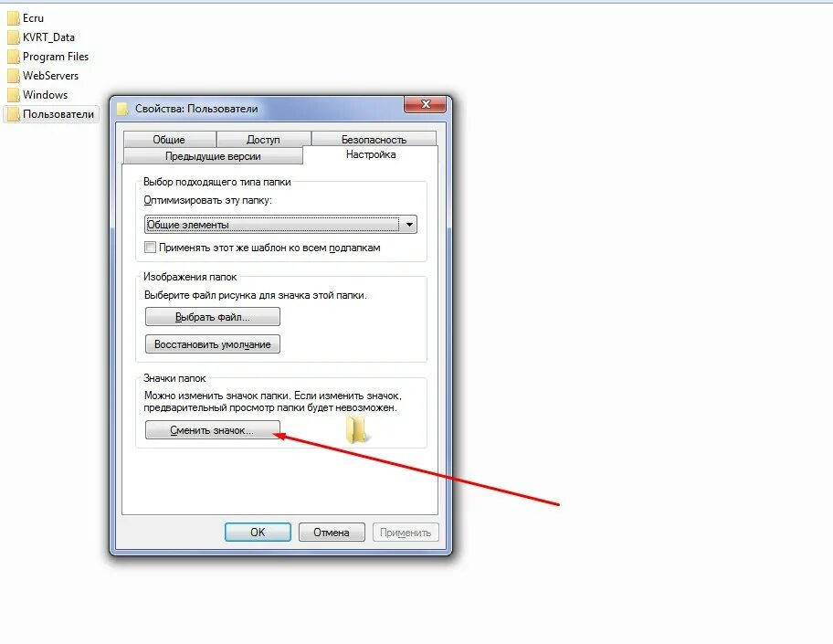Click the Выбрать файл button
Image resolution: width=833 pixels, height=644 pixels.
click(213, 317)
